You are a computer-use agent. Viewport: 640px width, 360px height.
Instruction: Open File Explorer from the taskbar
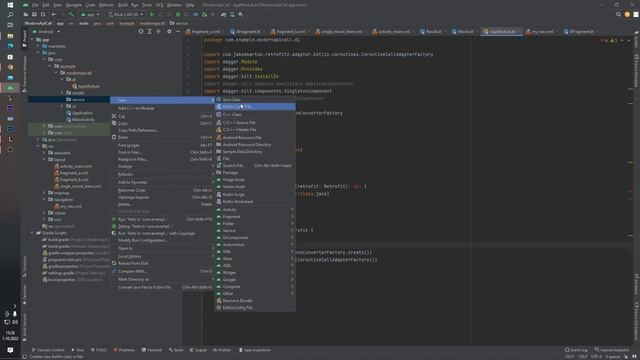click(10, 36)
